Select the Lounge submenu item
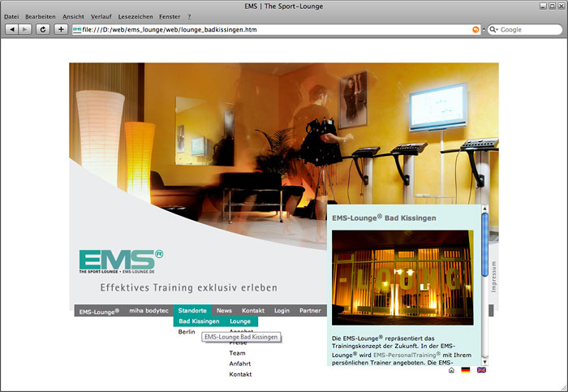568x392 pixels. pyautogui.click(x=240, y=321)
